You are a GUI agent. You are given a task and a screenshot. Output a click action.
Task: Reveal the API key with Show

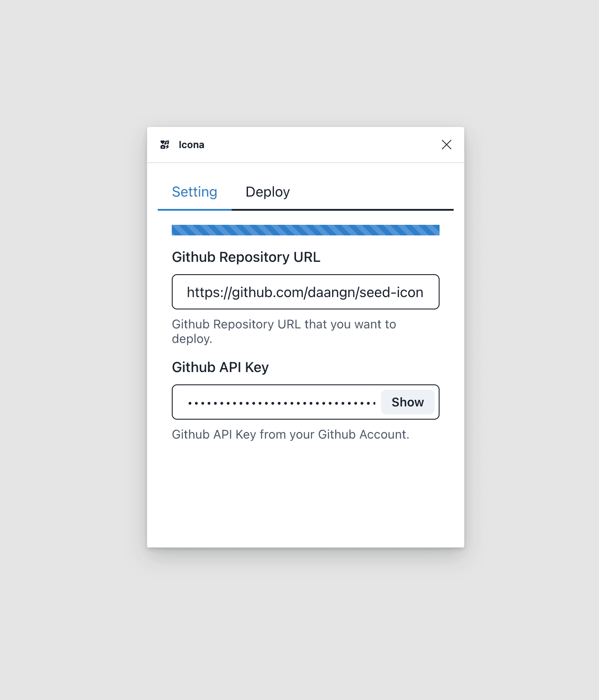point(407,402)
